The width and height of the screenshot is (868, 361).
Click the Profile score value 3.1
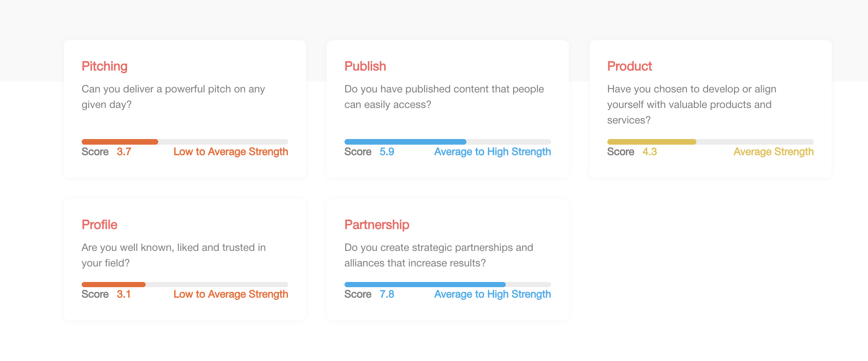(124, 294)
